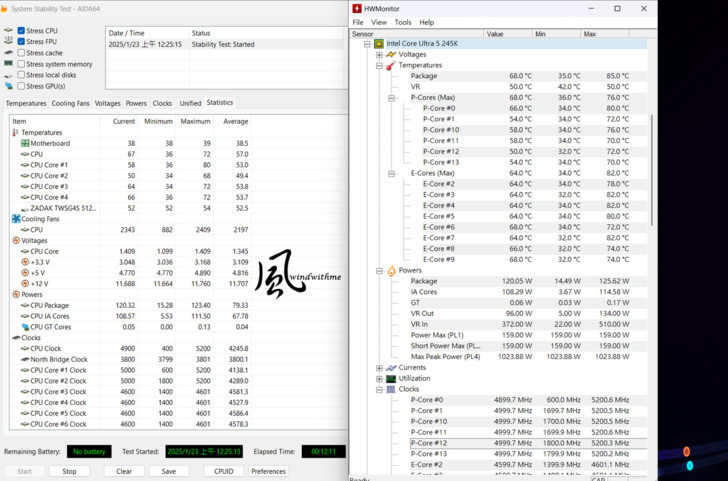728x481 pixels.
Task: Expand the Voltages node in HWMonitor
Action: [379, 55]
